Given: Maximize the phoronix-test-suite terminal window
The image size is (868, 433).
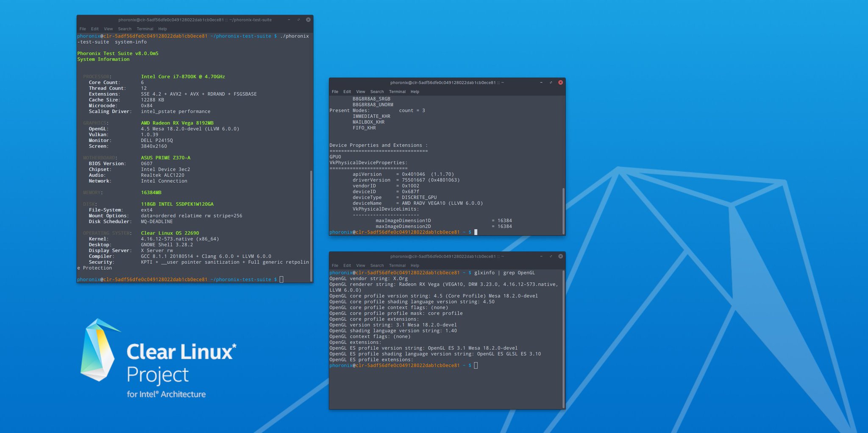Looking at the screenshot, I should [x=298, y=20].
